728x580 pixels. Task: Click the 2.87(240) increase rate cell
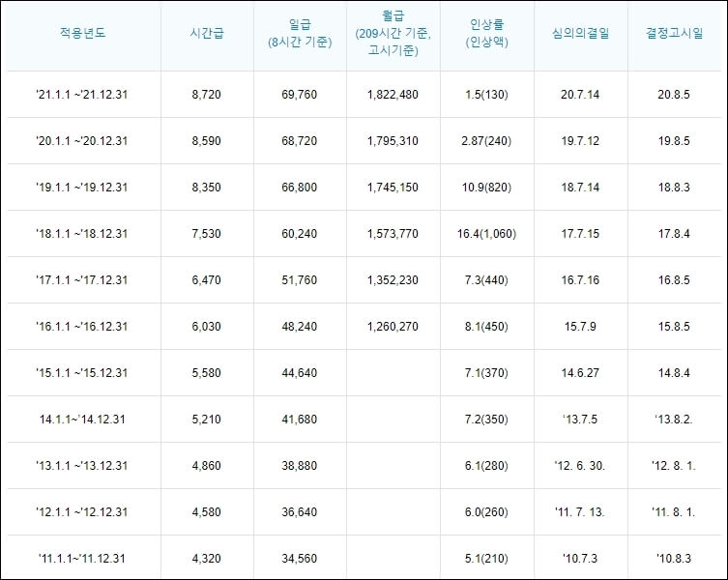(x=486, y=141)
